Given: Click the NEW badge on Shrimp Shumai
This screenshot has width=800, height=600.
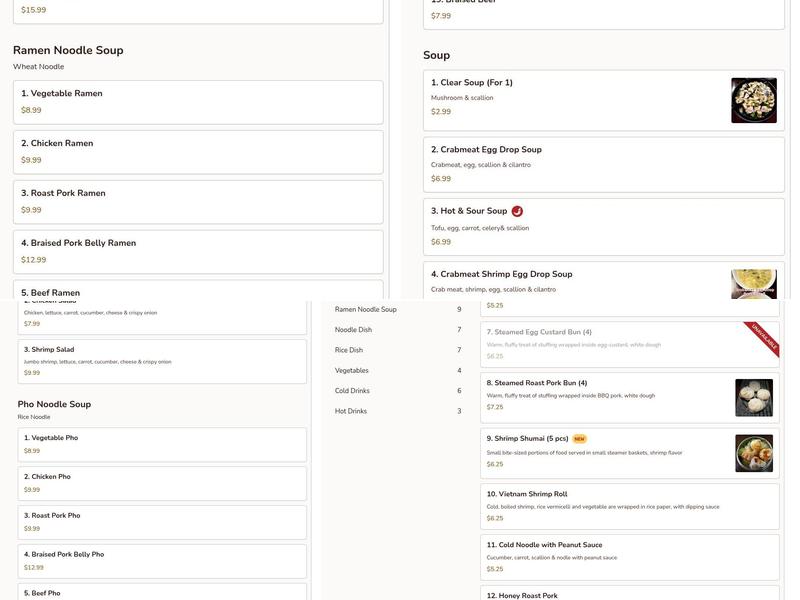Looking at the screenshot, I should point(579,439).
